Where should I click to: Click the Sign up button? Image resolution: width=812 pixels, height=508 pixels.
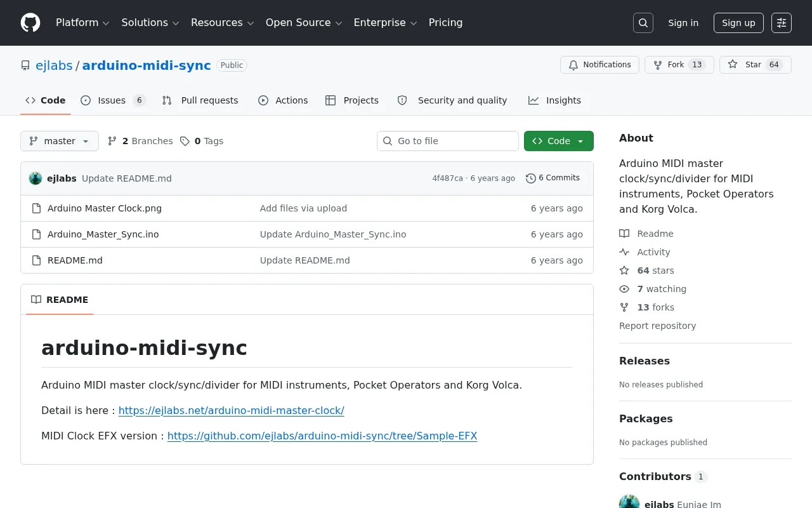coord(738,23)
